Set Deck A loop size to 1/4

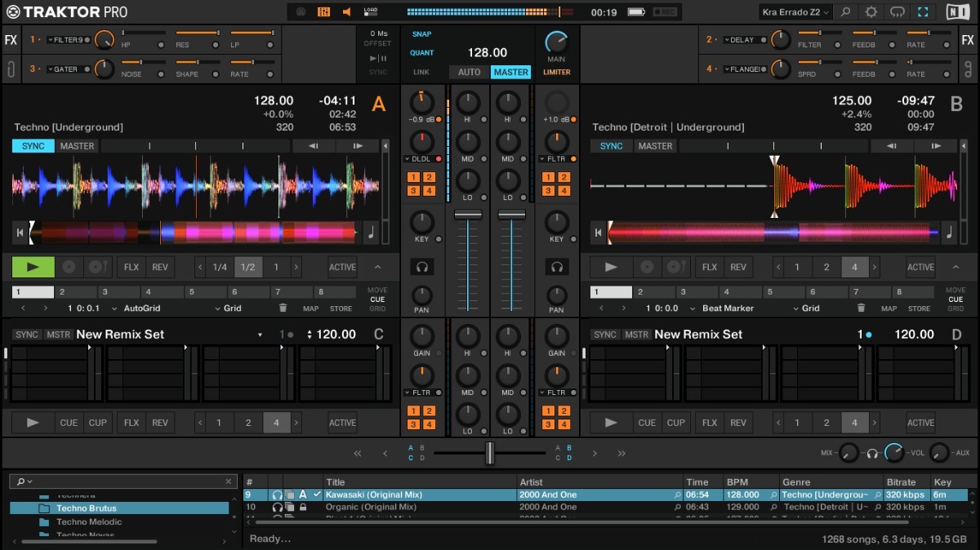click(x=220, y=267)
